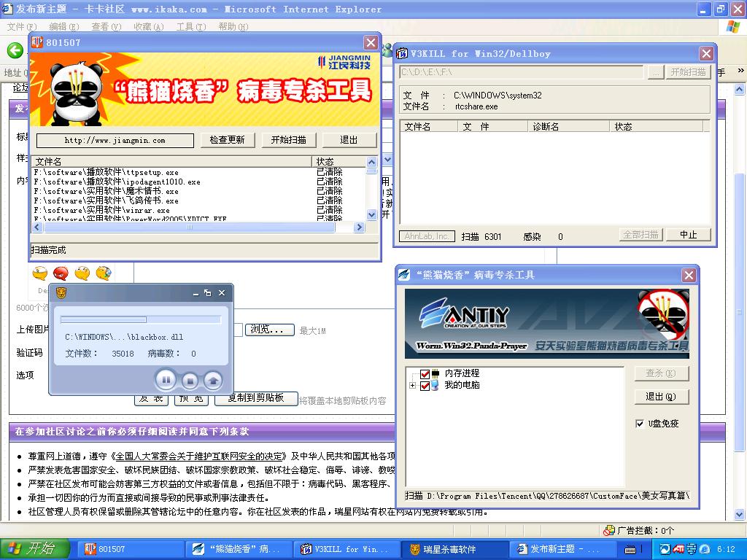Click the IE vertical scrollbar thumb
The width and height of the screenshot is (747, 560).
click(740, 312)
